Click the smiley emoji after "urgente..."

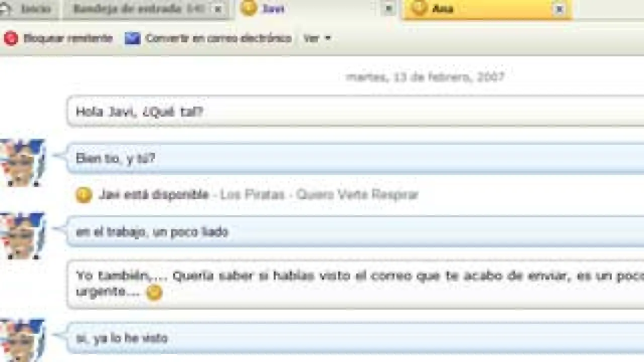pos(154,292)
